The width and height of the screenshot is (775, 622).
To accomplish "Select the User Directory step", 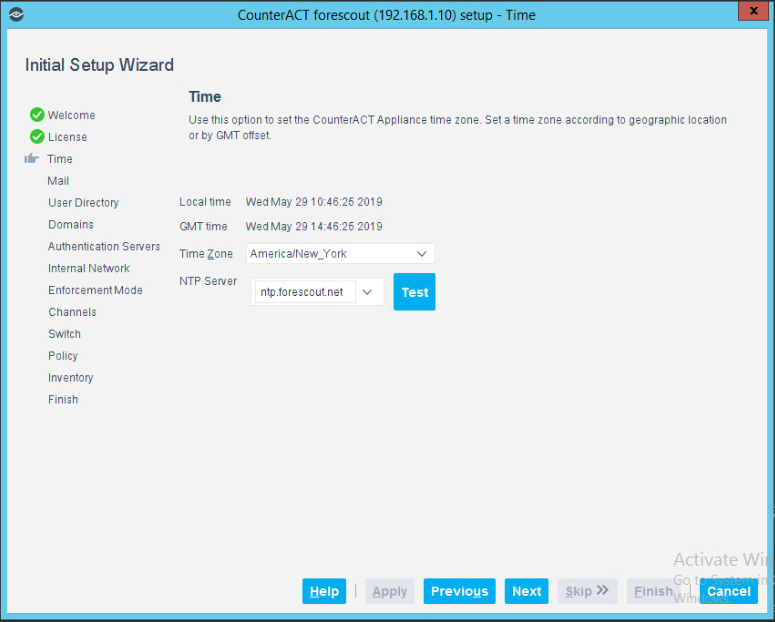I will 84,203.
